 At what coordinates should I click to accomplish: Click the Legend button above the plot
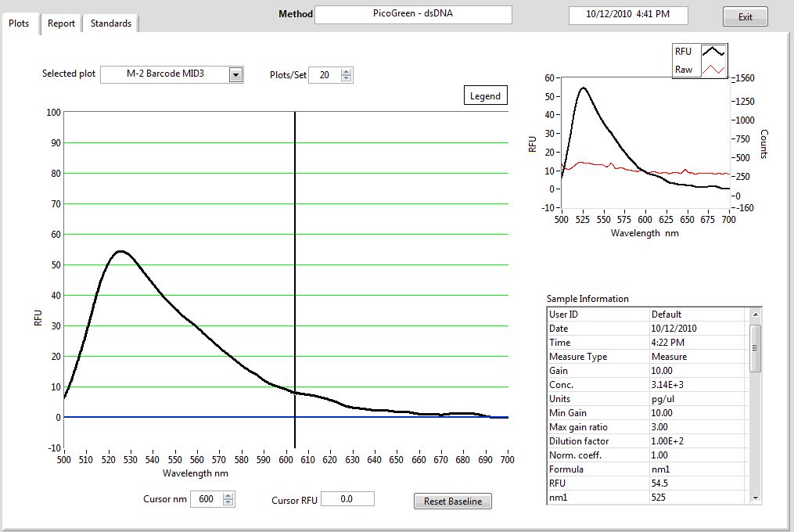[485, 96]
